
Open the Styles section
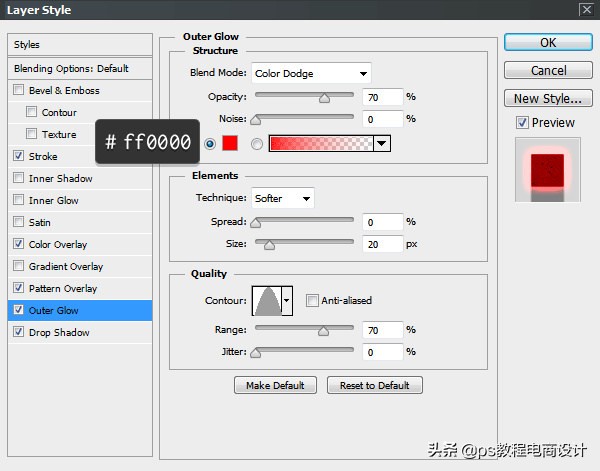pos(80,44)
